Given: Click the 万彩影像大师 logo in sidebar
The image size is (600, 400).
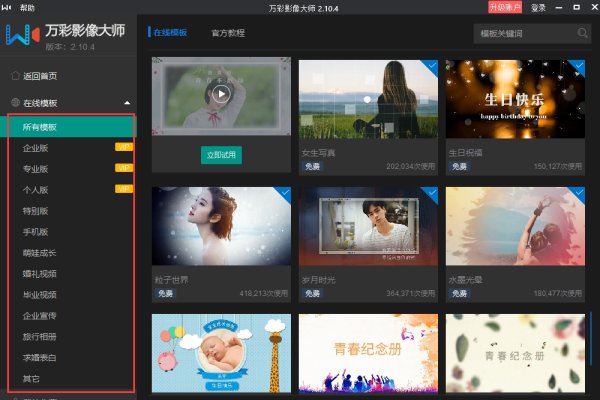Looking at the screenshot, I should pos(21,36).
